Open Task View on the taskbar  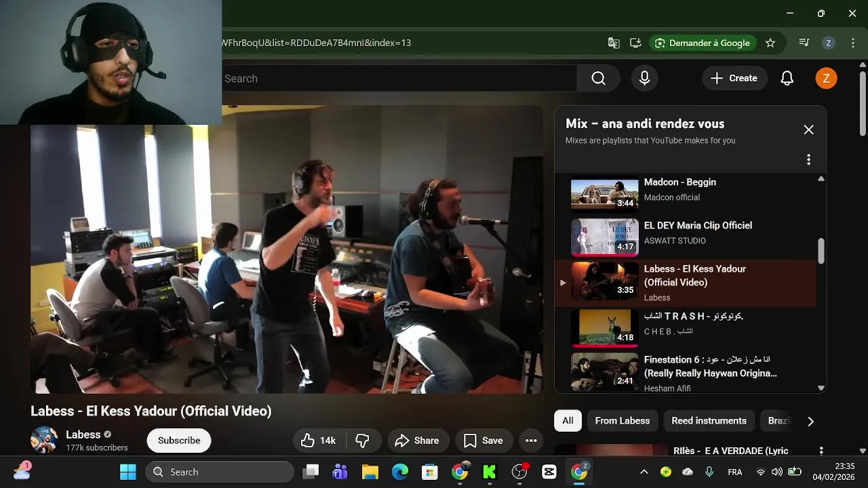[x=311, y=472]
